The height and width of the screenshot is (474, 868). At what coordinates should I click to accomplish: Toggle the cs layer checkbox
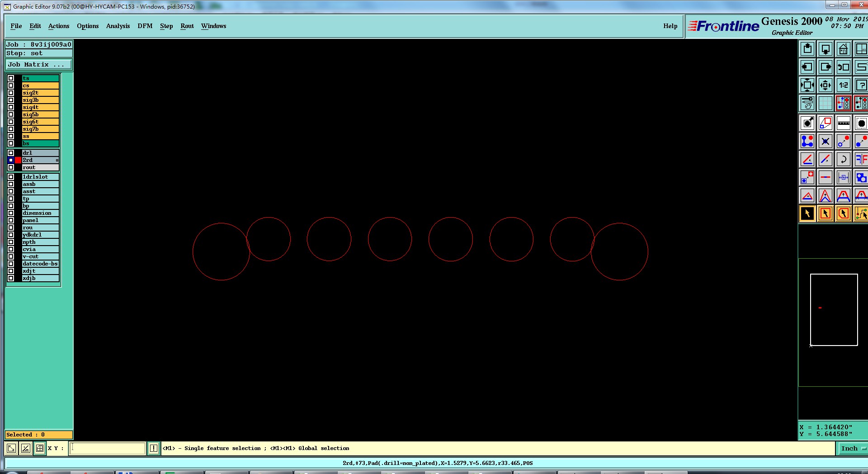click(x=11, y=85)
